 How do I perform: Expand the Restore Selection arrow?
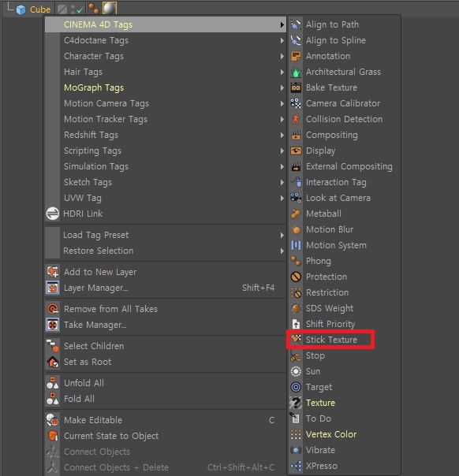click(x=282, y=251)
